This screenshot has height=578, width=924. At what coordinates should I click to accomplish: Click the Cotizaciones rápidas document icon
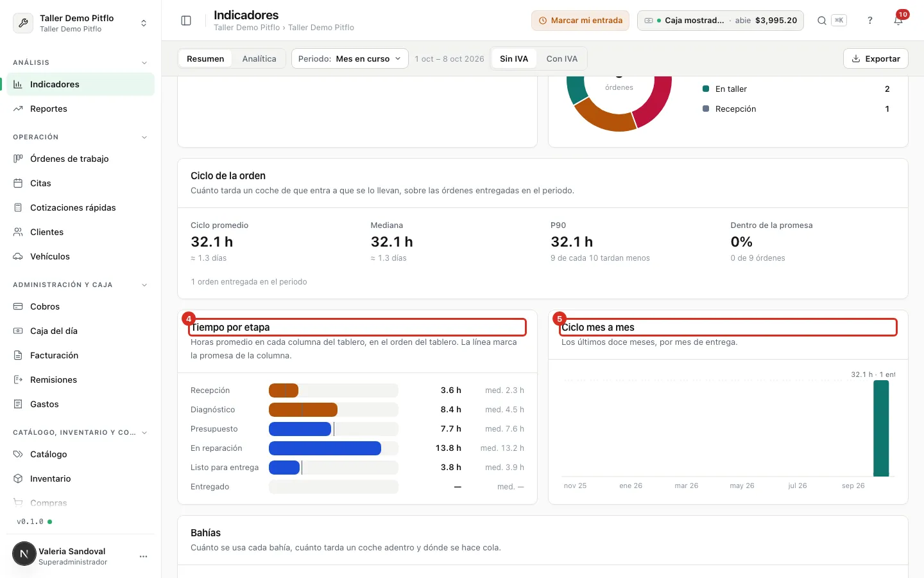pos(18,207)
